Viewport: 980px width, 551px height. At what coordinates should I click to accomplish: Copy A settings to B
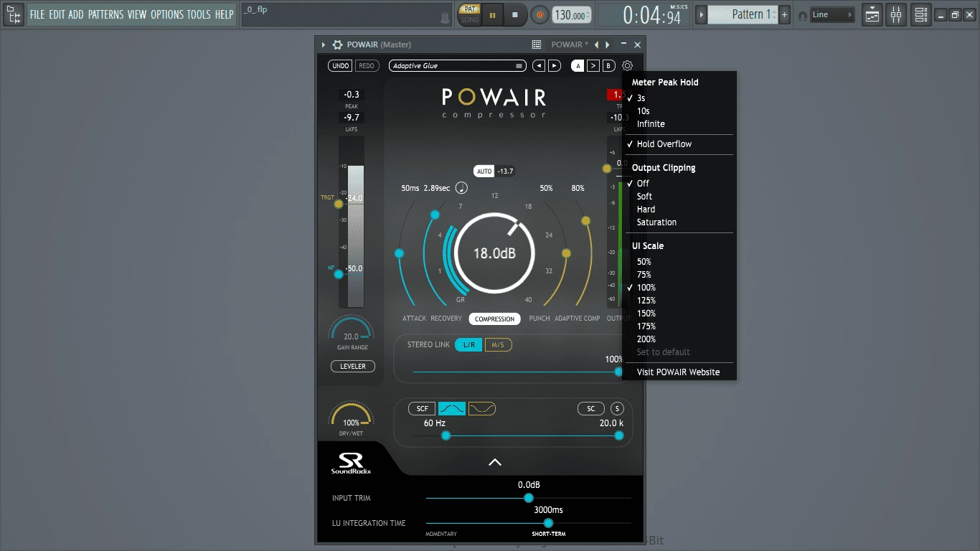[593, 66]
